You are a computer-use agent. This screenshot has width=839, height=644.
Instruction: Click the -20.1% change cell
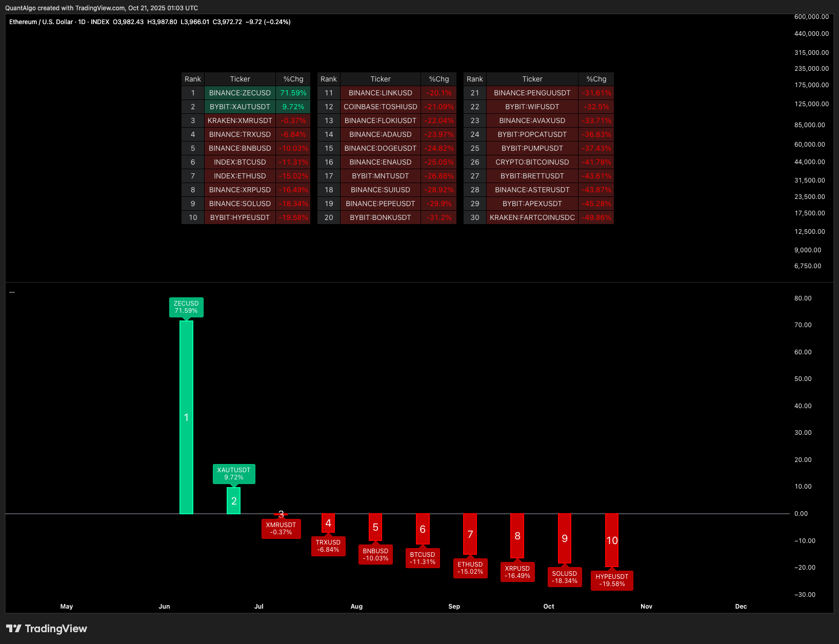pos(439,93)
